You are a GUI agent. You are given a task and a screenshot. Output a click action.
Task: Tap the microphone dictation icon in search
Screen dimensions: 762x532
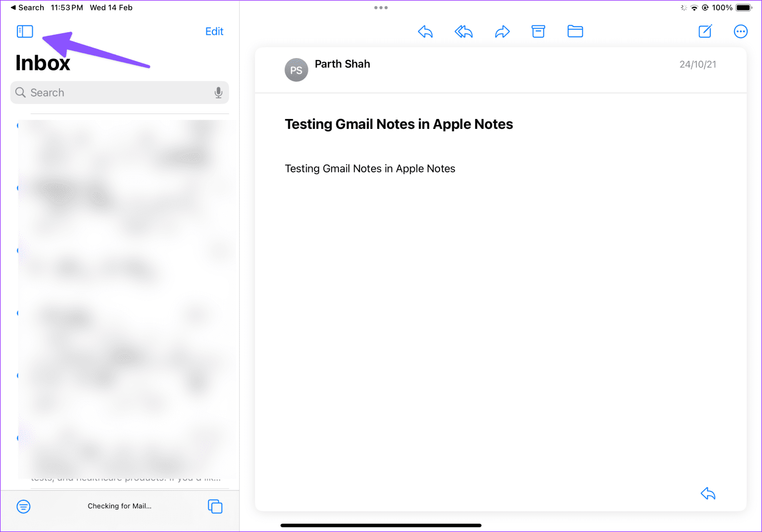218,93
